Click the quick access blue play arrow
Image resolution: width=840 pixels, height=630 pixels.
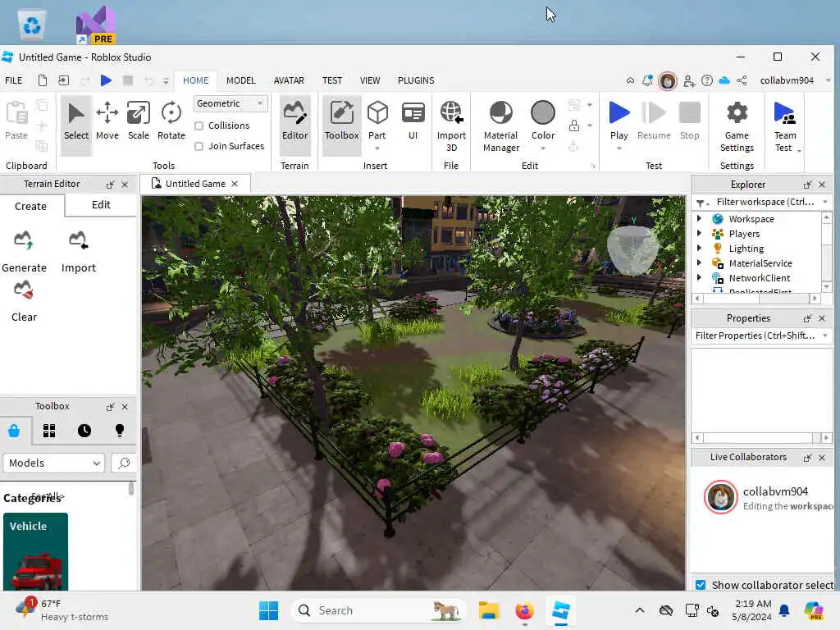click(x=106, y=80)
